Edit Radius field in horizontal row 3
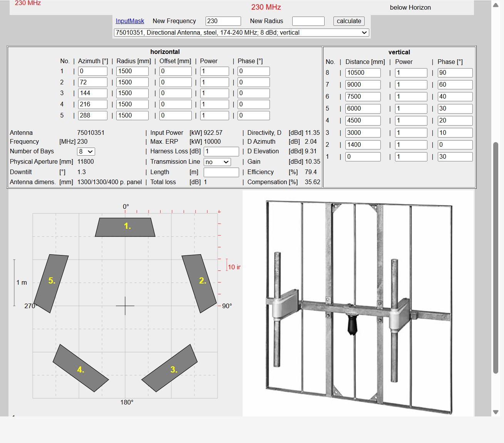The image size is (504, 443). point(132,93)
